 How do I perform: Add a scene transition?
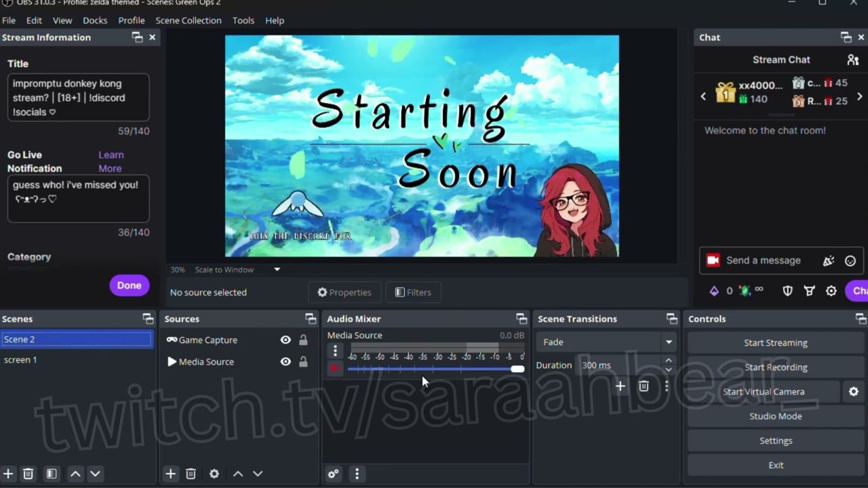point(620,386)
